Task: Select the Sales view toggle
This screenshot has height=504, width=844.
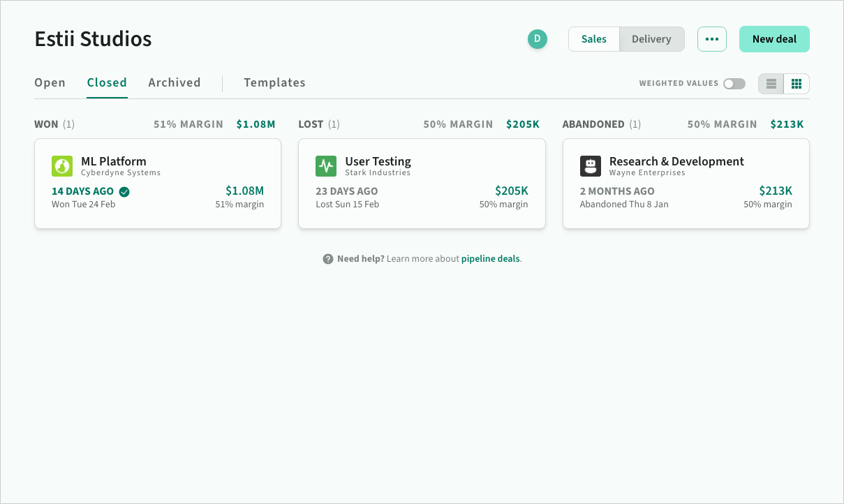Action: pos(594,39)
